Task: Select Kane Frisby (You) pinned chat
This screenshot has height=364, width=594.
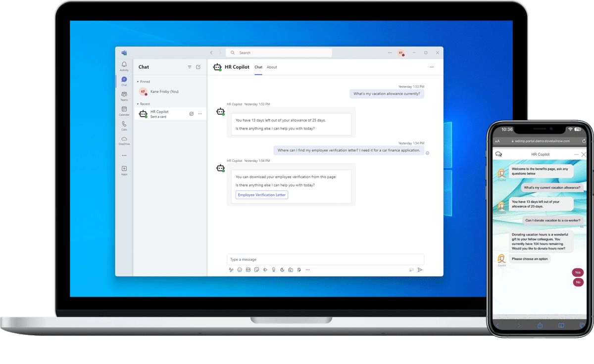Action: click(x=164, y=91)
